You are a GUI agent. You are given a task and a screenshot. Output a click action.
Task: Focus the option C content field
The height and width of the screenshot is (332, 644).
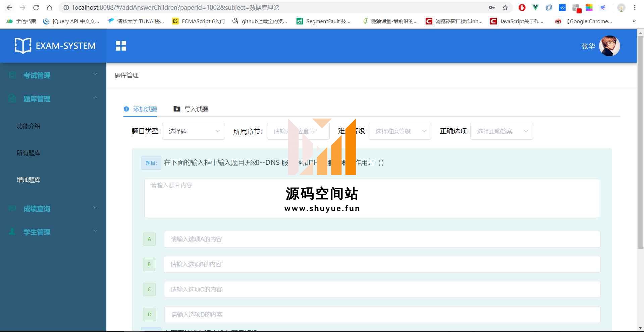[x=382, y=289]
